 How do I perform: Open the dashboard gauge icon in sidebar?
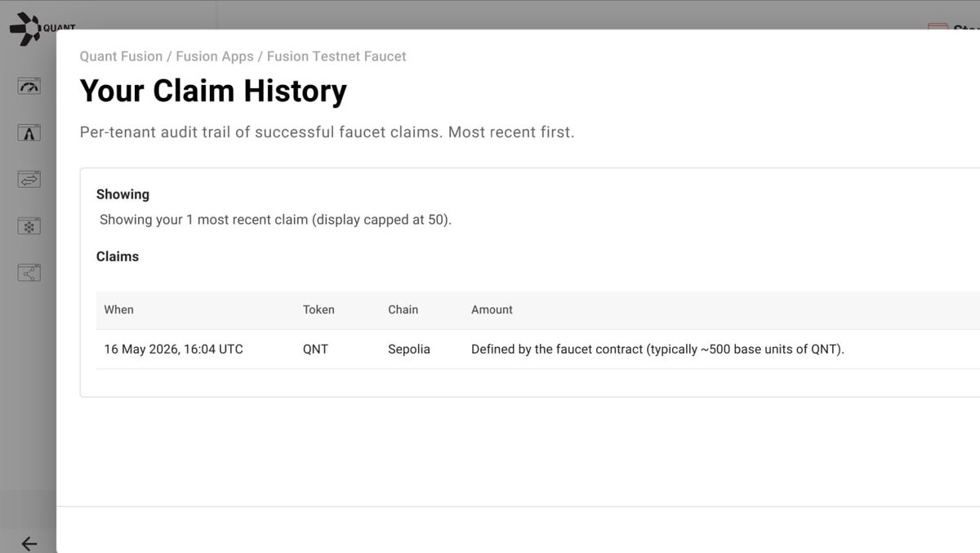[x=29, y=86]
